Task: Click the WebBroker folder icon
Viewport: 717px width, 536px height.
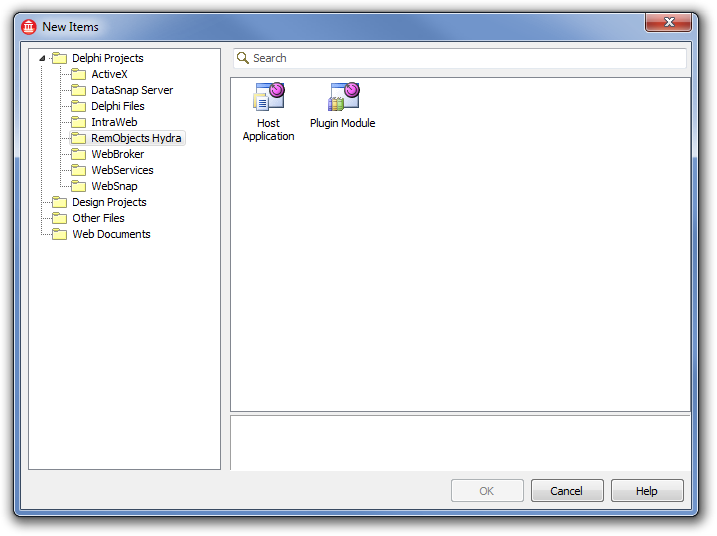Action: click(79, 154)
